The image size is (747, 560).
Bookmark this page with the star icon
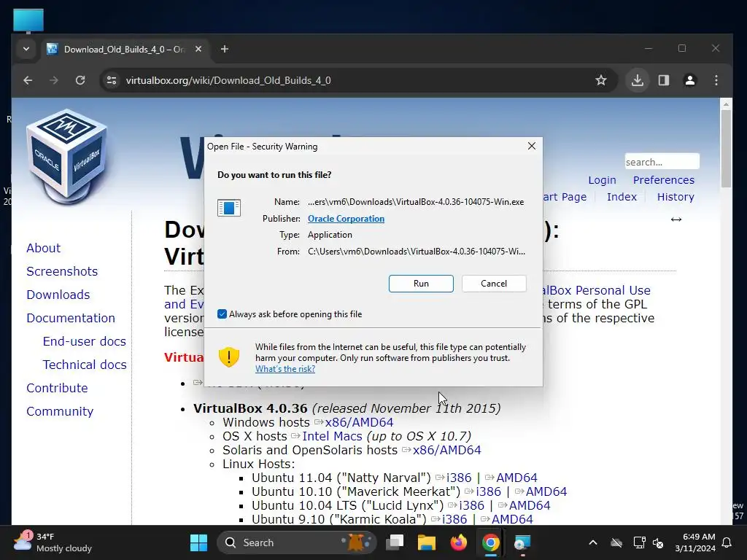tap(601, 80)
